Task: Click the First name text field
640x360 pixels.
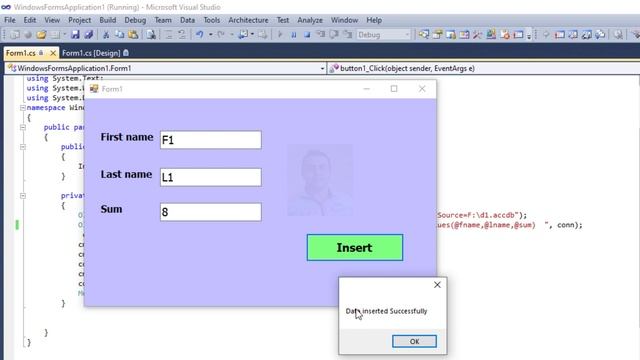Action: [x=211, y=140]
